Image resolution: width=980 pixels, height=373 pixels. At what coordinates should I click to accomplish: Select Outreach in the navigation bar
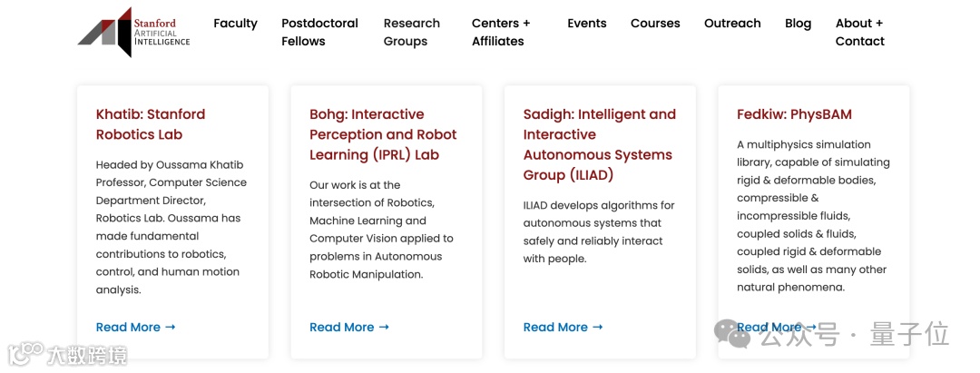coord(732,24)
